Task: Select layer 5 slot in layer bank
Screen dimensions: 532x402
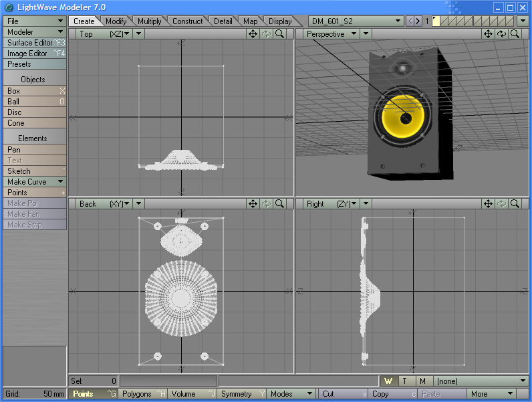Action: 469,21
